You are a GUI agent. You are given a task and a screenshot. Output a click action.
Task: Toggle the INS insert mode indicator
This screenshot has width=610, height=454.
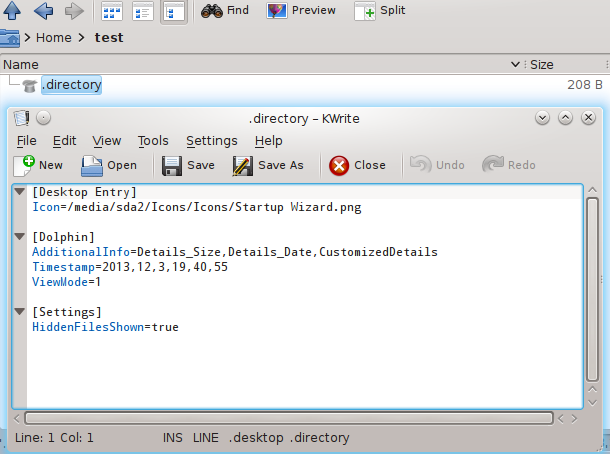click(172, 438)
